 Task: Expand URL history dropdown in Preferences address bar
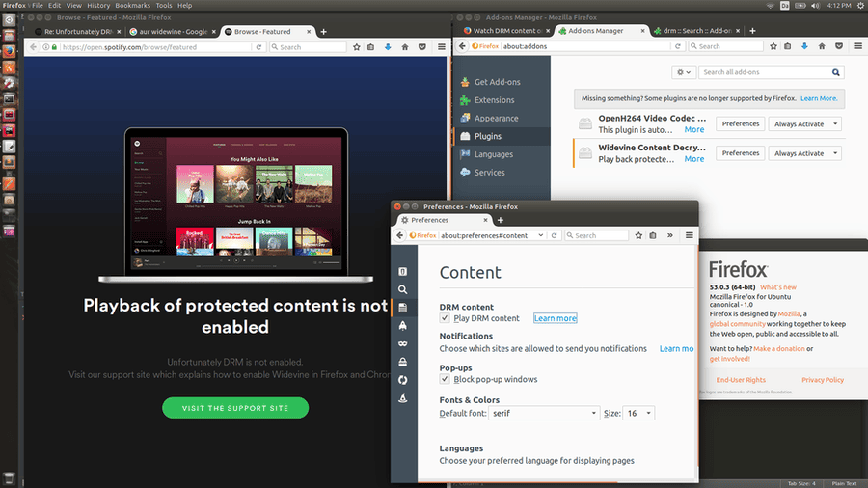[541, 235]
